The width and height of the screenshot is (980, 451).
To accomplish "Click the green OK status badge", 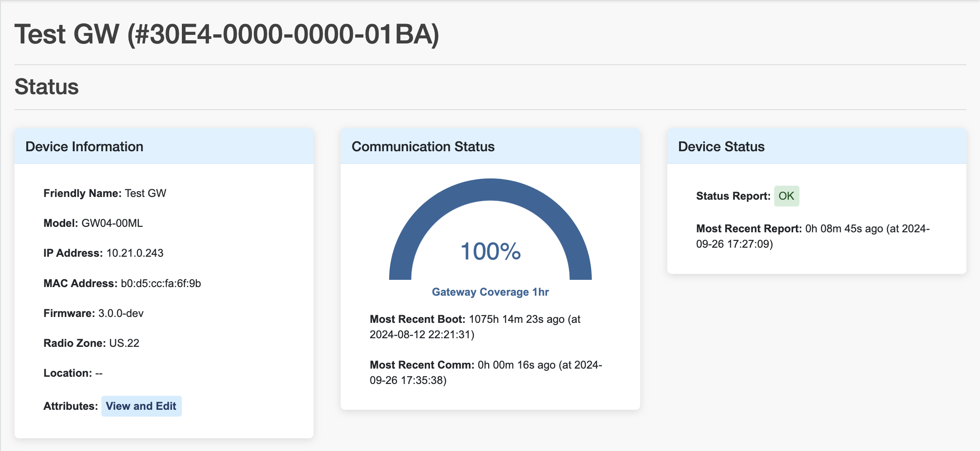I will pyautogui.click(x=786, y=196).
